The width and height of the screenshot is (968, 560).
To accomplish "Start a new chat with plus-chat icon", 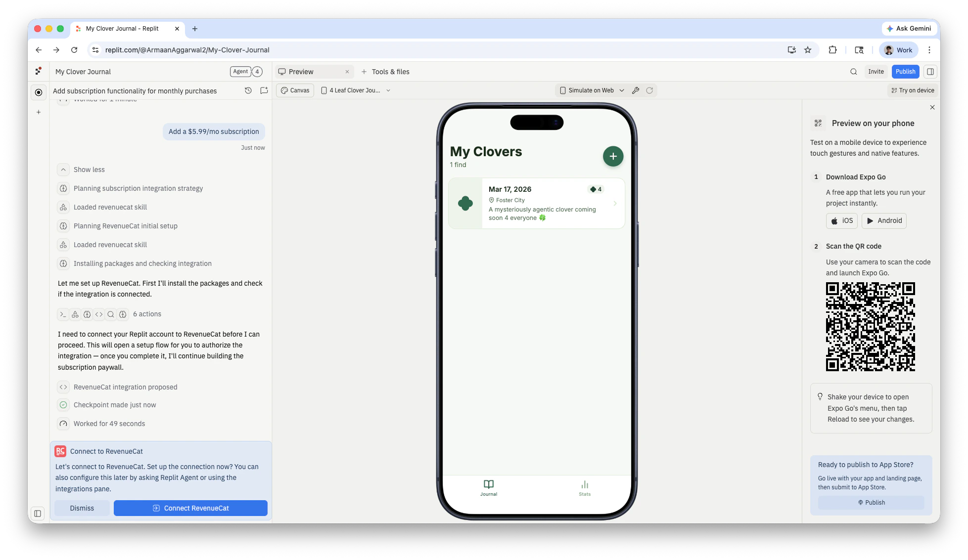I will coord(264,90).
